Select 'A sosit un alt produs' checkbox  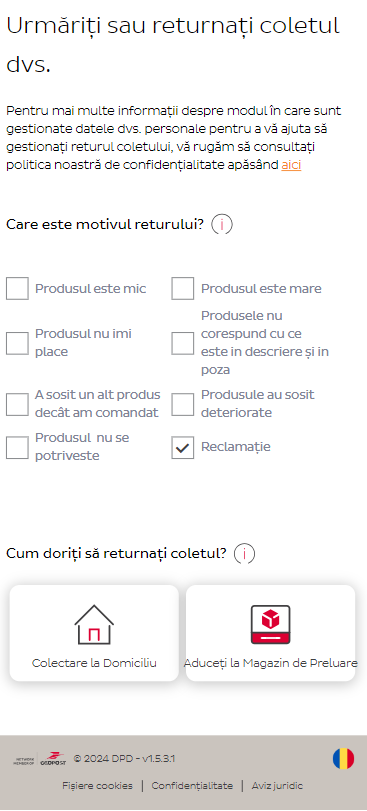tap(17, 404)
